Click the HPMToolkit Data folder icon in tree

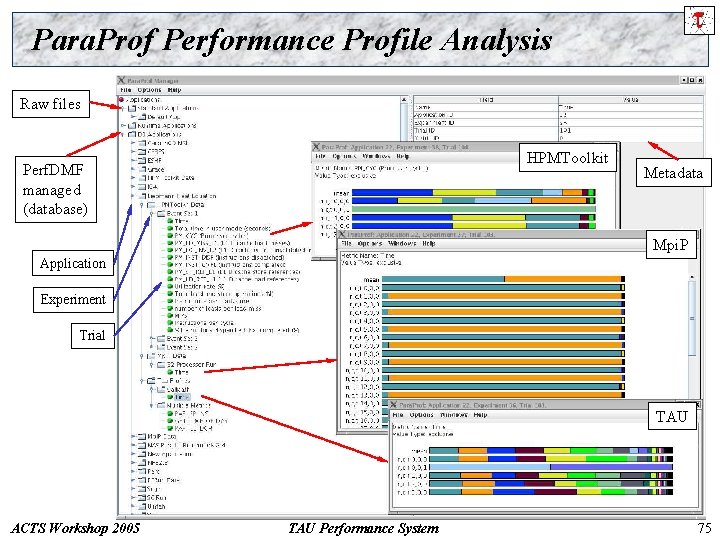click(152, 205)
